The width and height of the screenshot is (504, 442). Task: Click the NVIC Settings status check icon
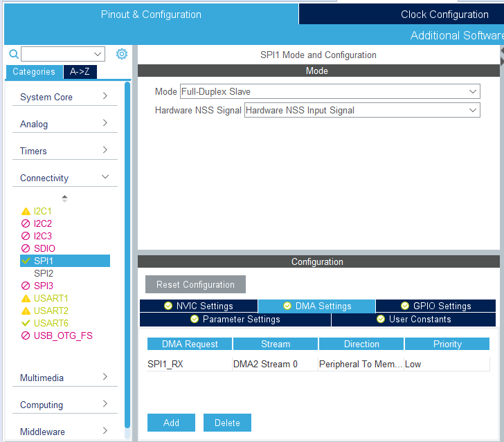point(168,306)
